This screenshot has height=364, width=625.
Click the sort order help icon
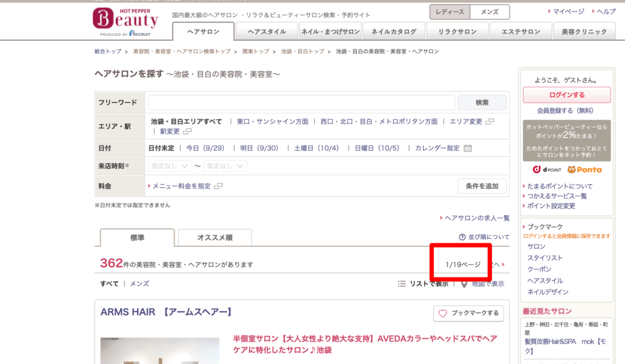tap(463, 237)
